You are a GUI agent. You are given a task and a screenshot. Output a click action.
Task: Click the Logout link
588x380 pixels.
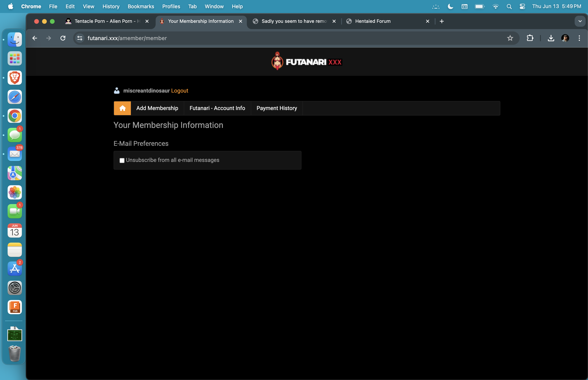(x=179, y=91)
